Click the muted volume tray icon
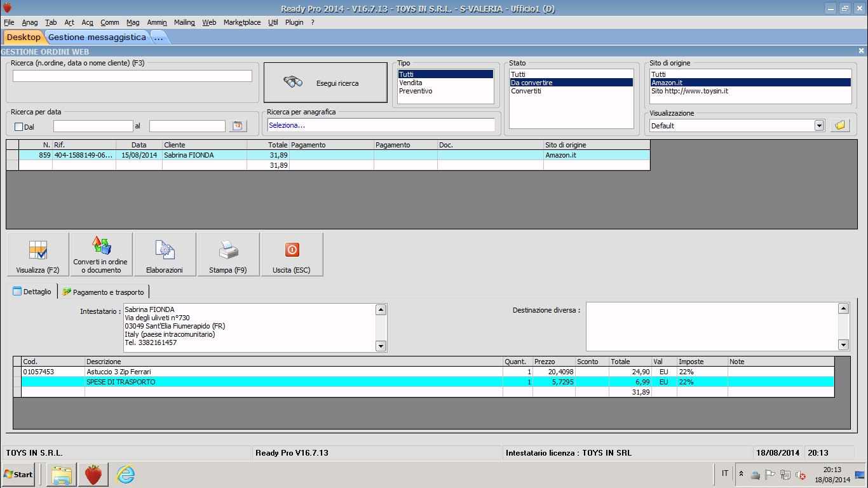The height and width of the screenshot is (488, 868). pyautogui.click(x=800, y=475)
